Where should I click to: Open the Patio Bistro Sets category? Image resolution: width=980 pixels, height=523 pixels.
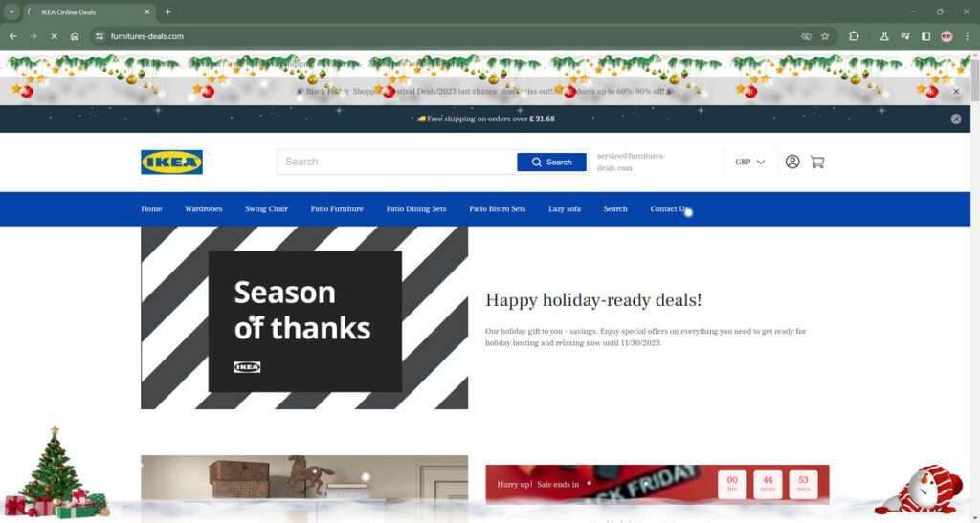pyautogui.click(x=498, y=209)
